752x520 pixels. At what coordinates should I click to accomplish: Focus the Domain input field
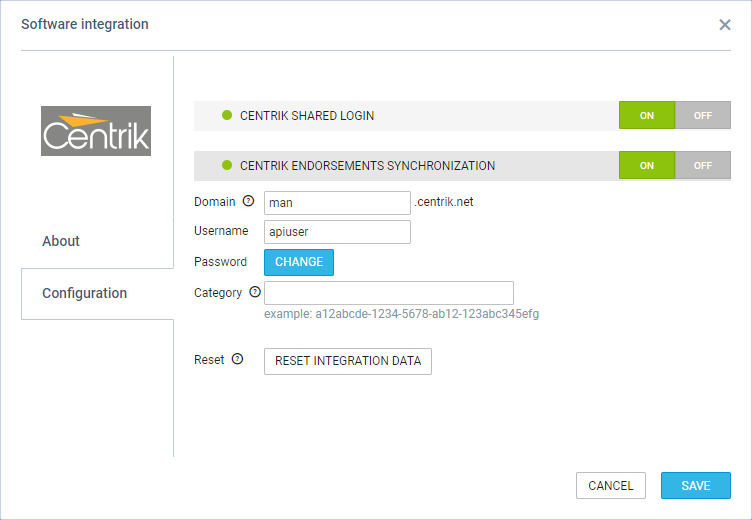point(337,203)
